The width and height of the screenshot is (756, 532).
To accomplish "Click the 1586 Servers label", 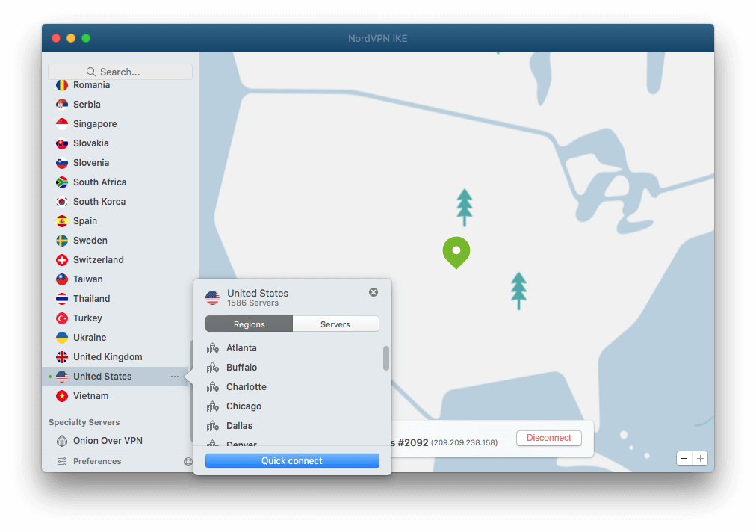I will point(252,303).
